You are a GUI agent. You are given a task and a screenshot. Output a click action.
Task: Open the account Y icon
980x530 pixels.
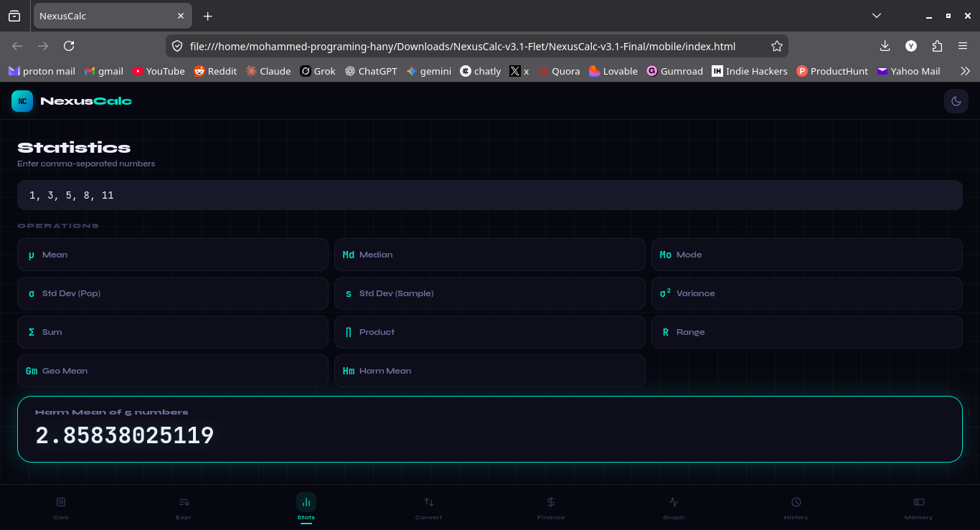click(911, 46)
